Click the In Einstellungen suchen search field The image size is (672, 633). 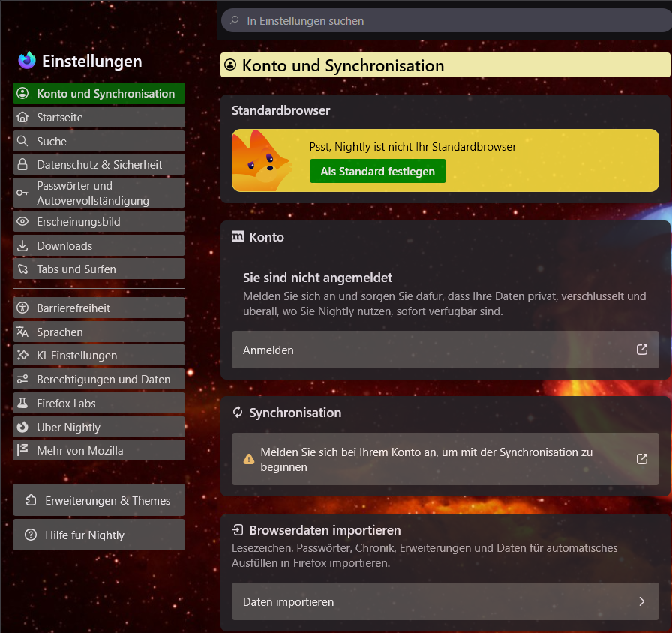click(445, 20)
